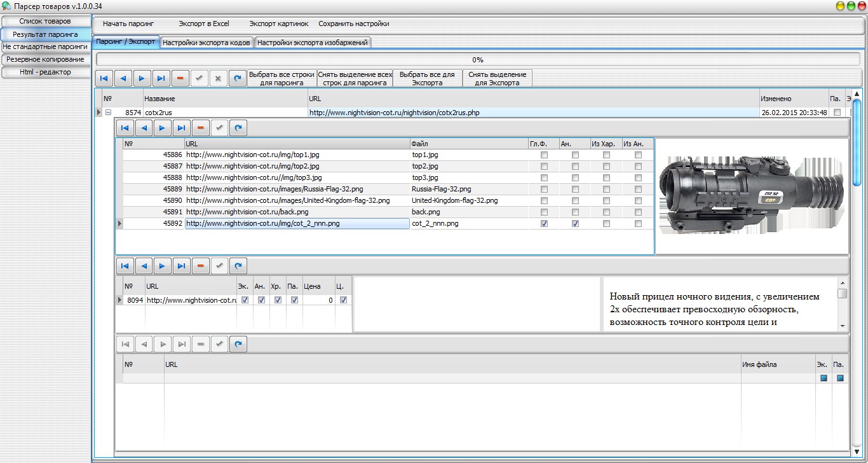Toggle Па. checkbox for cotx2rus row
This screenshot has width=868, height=463.
[837, 113]
